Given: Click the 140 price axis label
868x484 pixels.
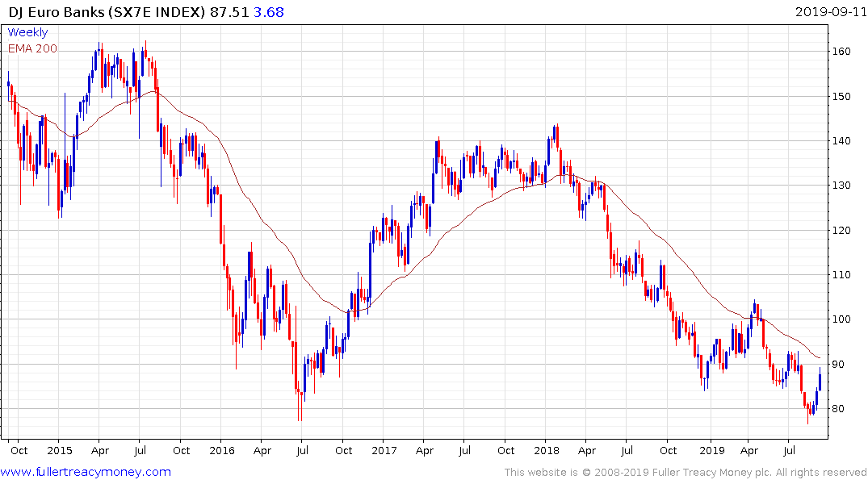Looking at the screenshot, I should 841,140.
